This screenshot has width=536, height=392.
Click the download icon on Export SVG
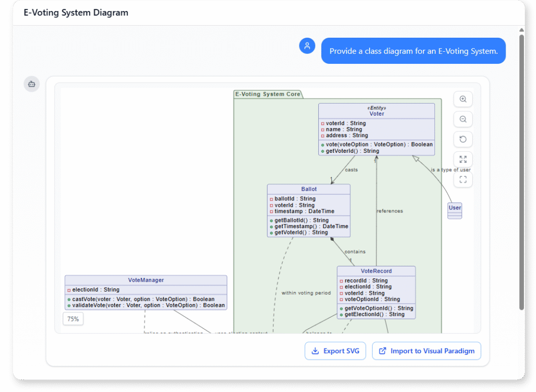315,351
